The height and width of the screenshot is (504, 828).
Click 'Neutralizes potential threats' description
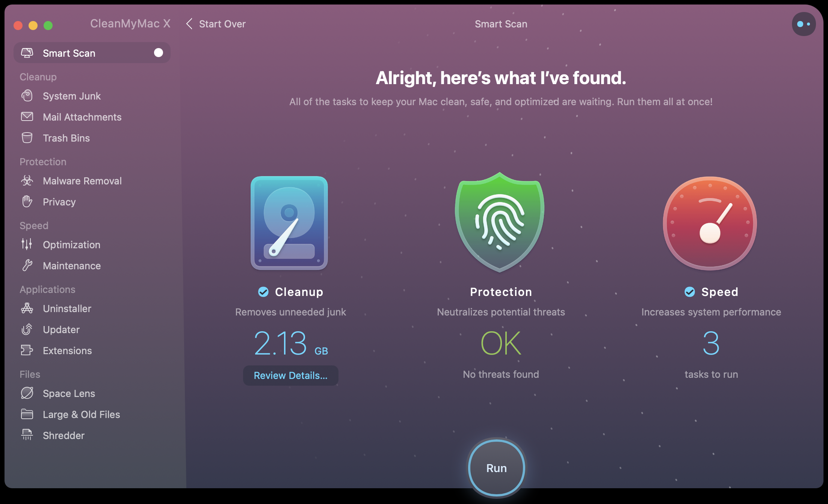tap(501, 312)
